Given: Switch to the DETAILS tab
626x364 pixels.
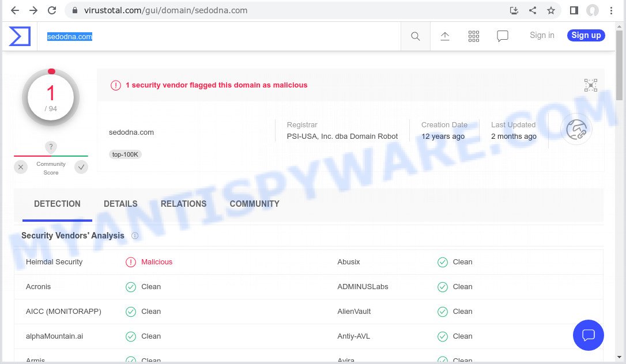Looking at the screenshot, I should (x=120, y=204).
